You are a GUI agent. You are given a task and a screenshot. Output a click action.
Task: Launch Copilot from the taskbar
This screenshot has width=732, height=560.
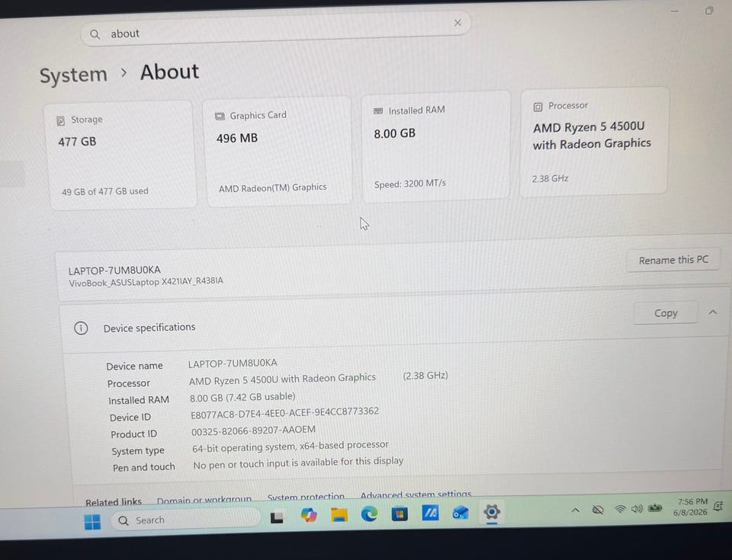point(309,515)
